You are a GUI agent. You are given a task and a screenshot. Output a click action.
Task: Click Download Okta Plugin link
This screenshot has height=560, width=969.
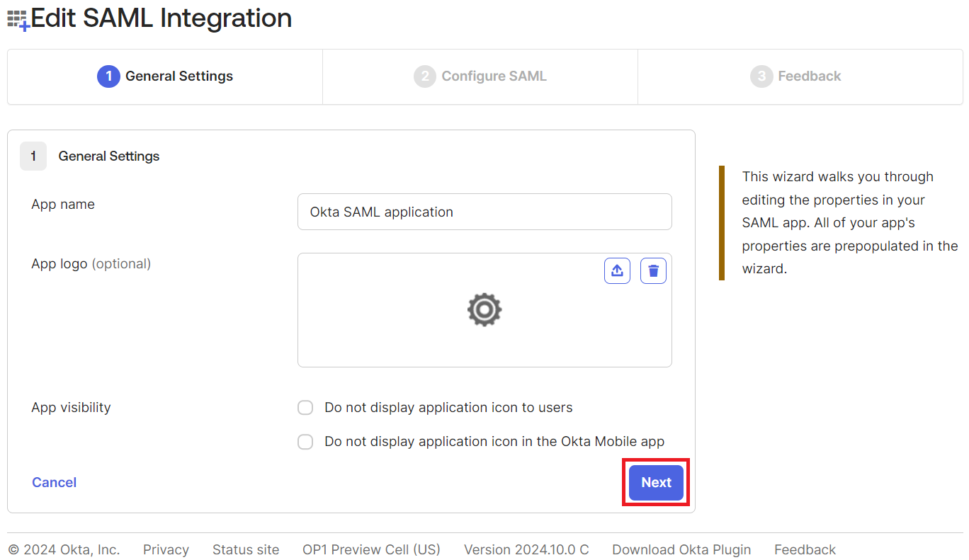(x=681, y=549)
